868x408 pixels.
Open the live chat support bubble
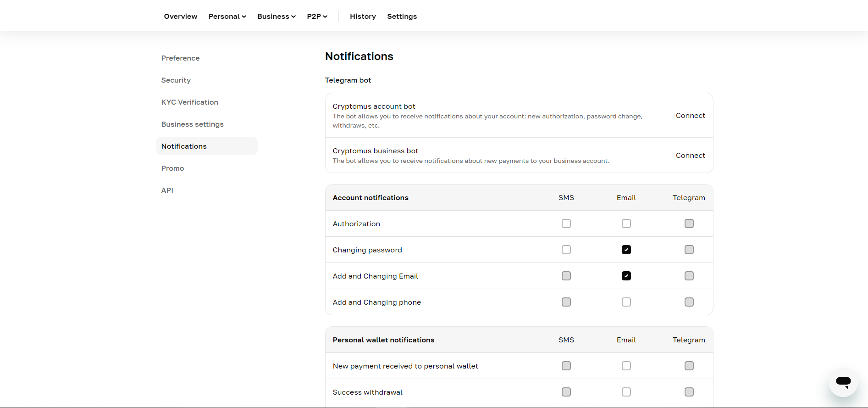tap(843, 382)
